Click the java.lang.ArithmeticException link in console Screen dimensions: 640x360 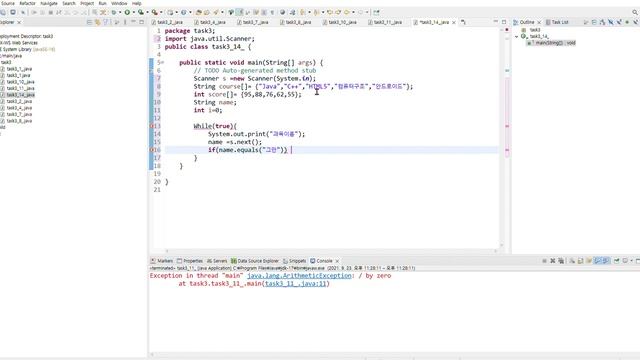tap(299, 276)
